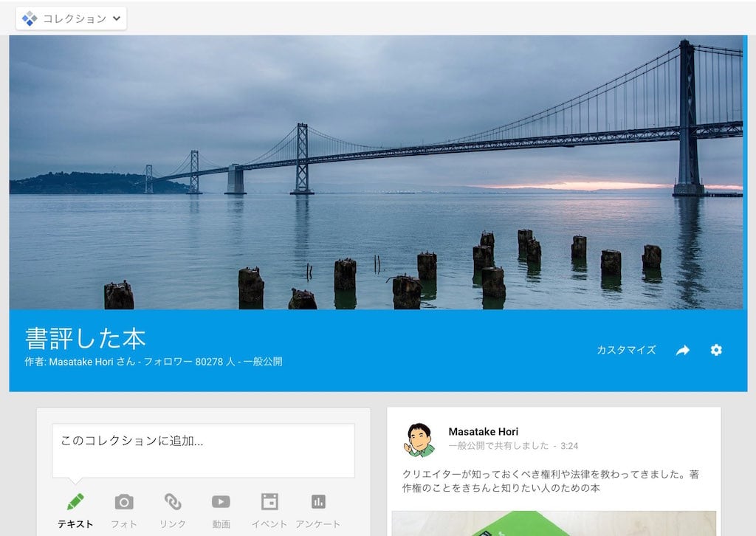Click the カスタマイズ button
This screenshot has height=536, width=756.
coord(626,350)
